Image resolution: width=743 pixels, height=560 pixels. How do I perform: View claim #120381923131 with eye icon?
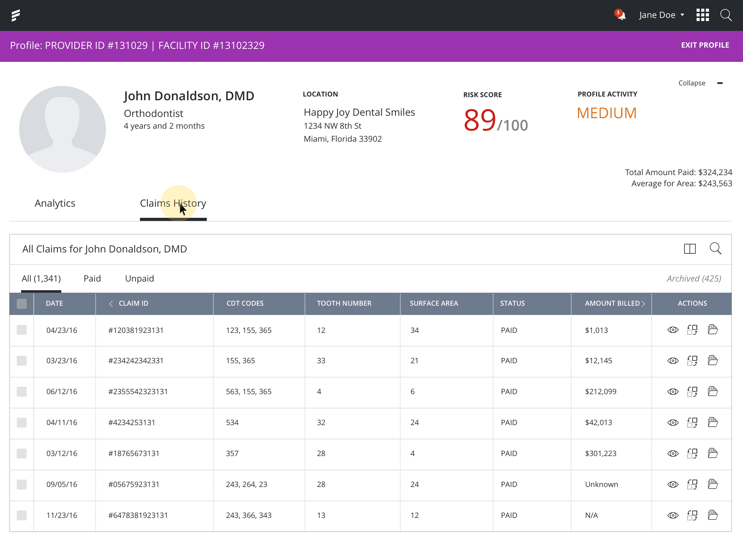[672, 330]
